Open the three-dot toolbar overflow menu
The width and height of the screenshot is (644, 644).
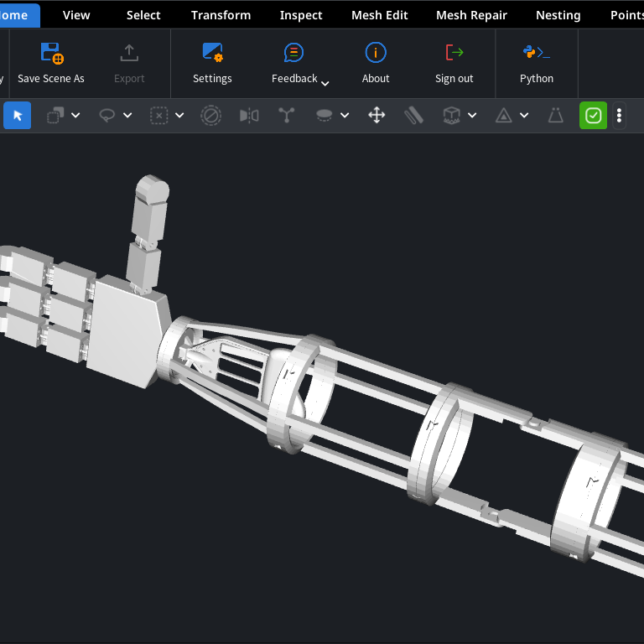click(619, 116)
